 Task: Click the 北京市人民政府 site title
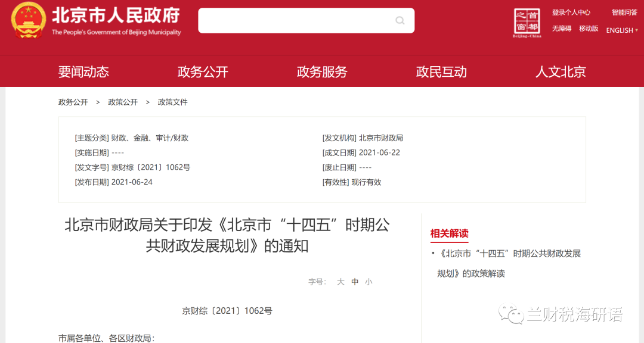(116, 15)
